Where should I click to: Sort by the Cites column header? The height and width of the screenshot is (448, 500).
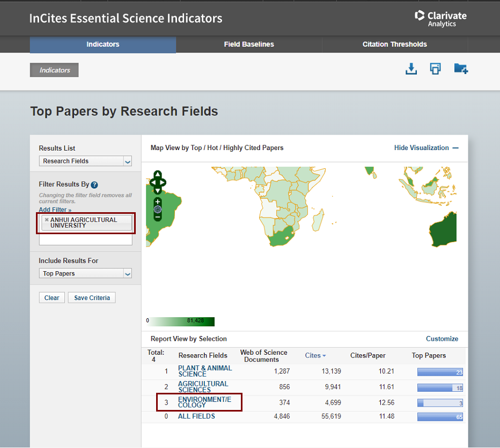point(315,355)
